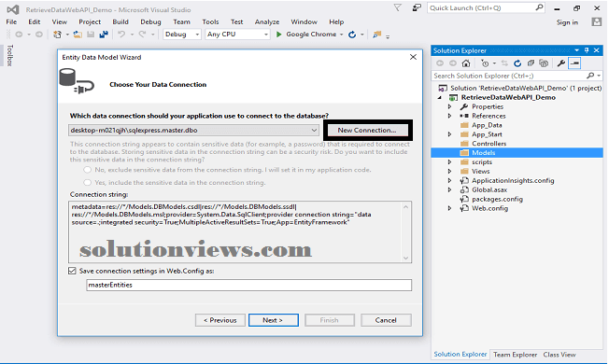Click the Solution Explorer Back icon
Viewport: 609px width, 364px height.
pyautogui.click(x=440, y=63)
